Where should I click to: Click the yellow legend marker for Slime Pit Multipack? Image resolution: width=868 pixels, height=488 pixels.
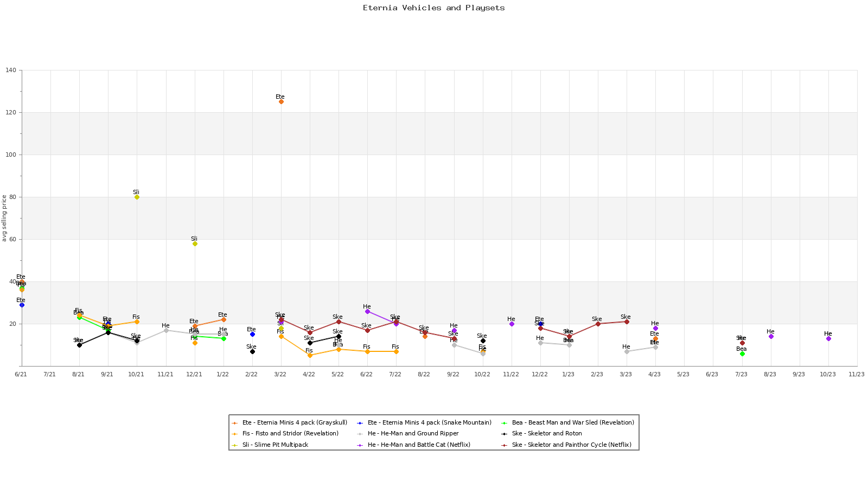[x=234, y=445]
